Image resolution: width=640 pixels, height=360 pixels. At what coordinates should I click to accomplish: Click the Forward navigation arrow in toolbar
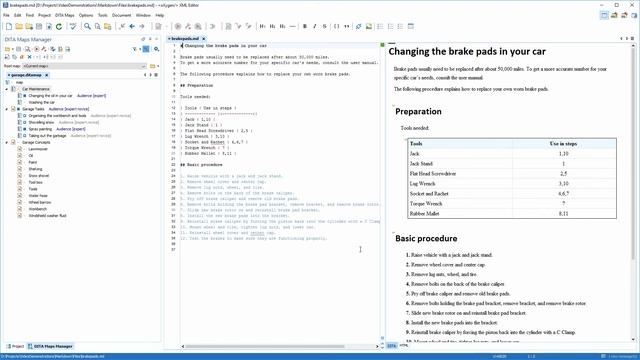tap(142, 27)
